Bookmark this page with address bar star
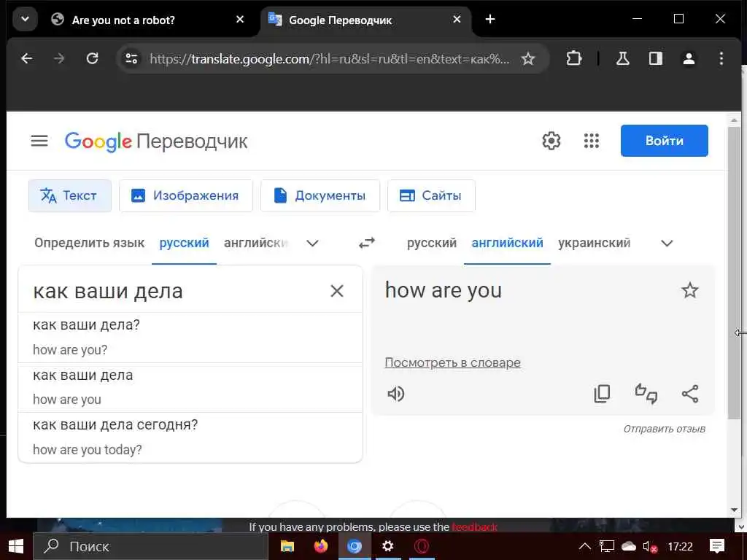This screenshot has width=747, height=560. tap(528, 58)
